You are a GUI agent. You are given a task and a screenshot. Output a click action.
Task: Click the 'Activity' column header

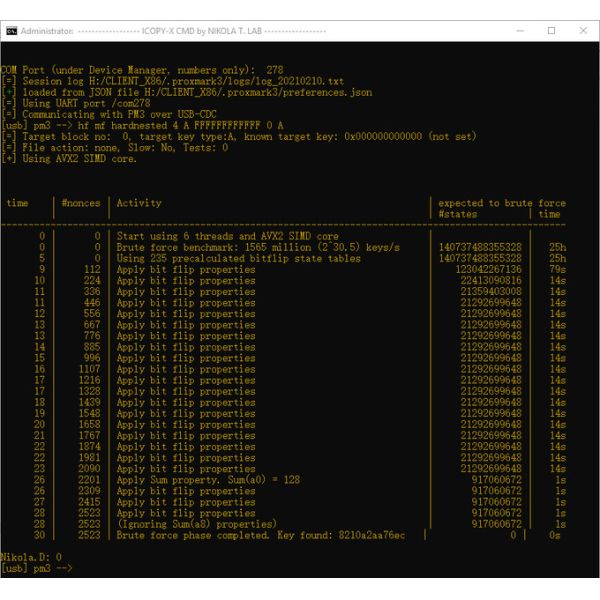point(139,203)
